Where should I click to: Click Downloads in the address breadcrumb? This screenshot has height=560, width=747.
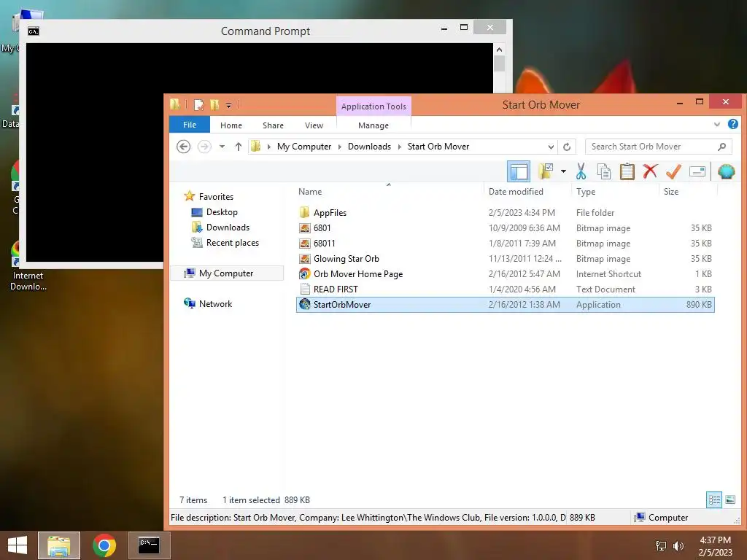coord(369,147)
